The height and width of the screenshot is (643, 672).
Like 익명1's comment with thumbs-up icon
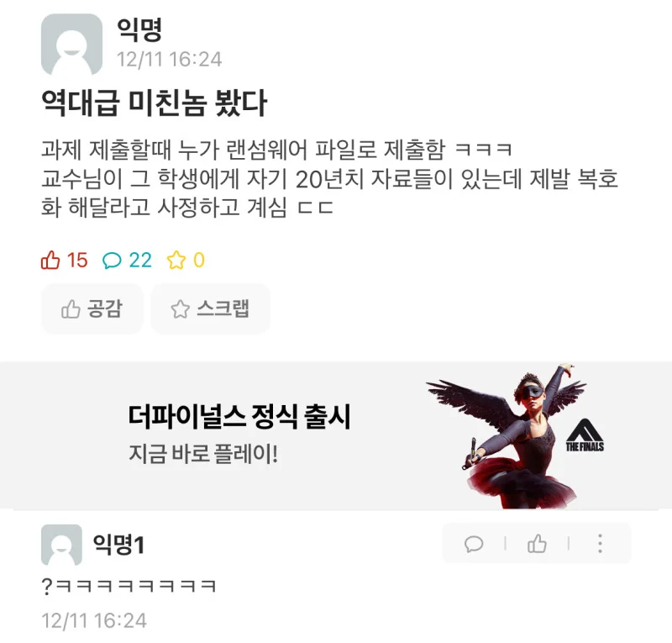pyautogui.click(x=537, y=544)
